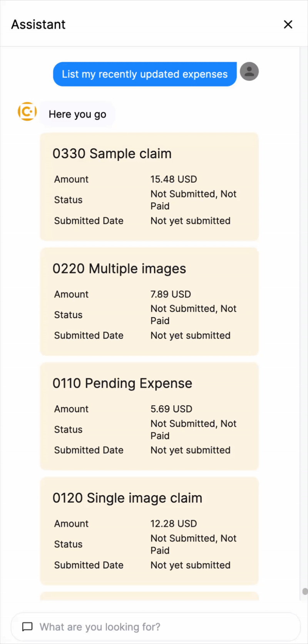Click the 0330 Sample claim title text
The image size is (308, 644).
[x=112, y=153]
